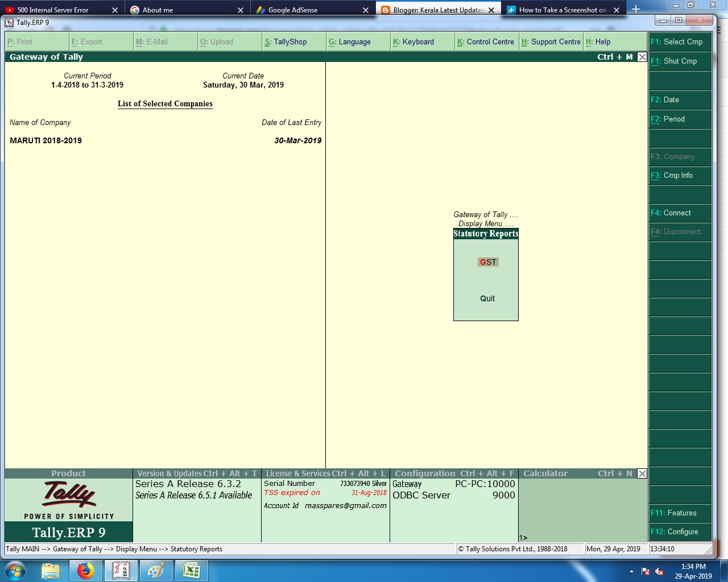Open a new browser tab with the plus
Screen dimensions: 728x582
(x=636, y=9)
